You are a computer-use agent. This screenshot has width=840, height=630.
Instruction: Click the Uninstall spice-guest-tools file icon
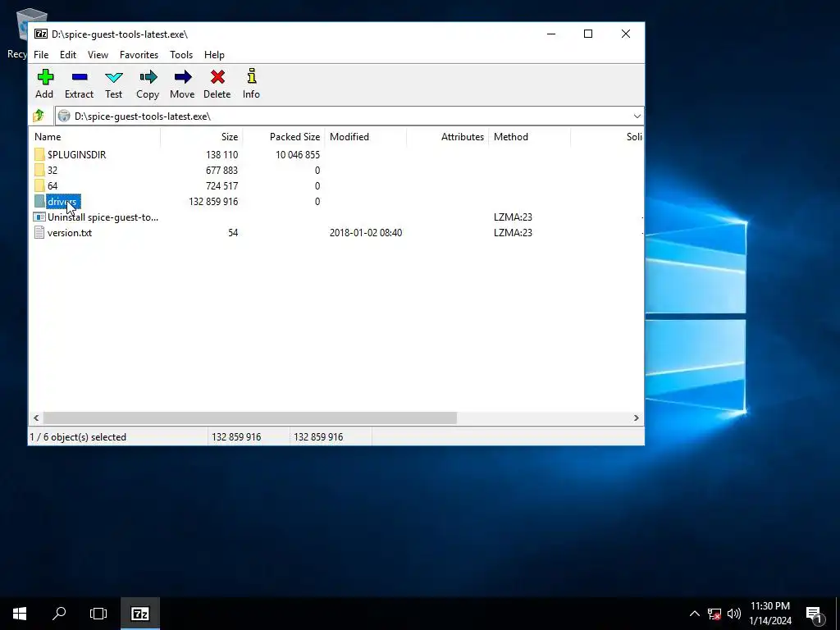[x=39, y=217]
